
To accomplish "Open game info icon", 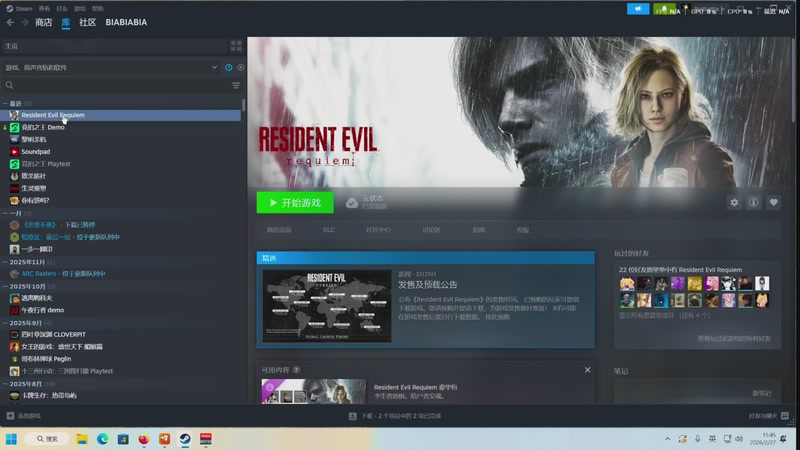I will click(x=754, y=203).
